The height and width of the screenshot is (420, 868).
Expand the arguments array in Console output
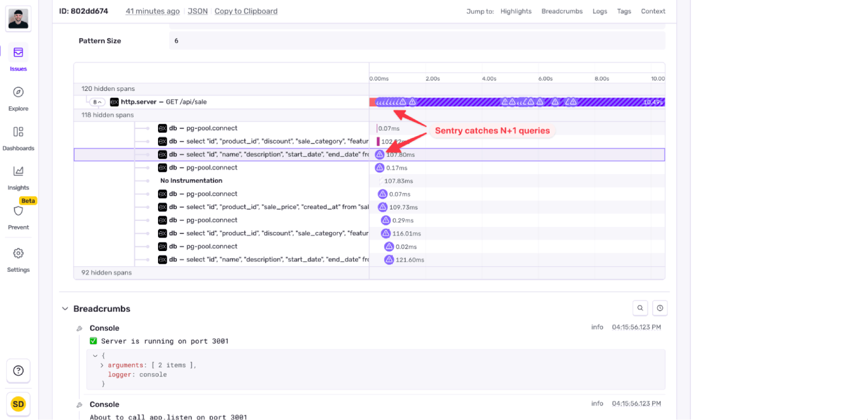(102, 364)
